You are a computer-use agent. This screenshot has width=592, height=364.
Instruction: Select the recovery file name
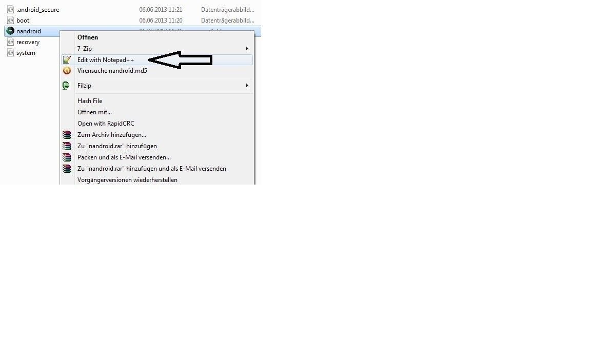28,42
